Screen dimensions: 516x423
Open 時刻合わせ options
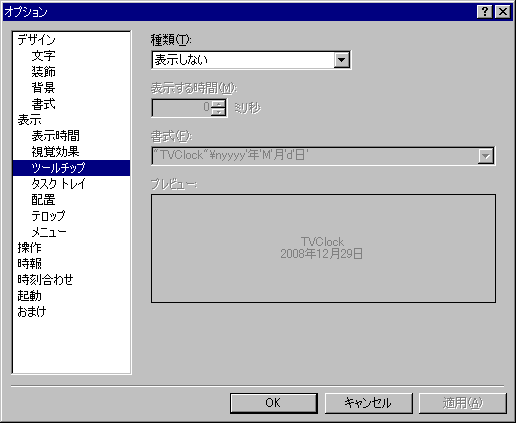(45, 280)
